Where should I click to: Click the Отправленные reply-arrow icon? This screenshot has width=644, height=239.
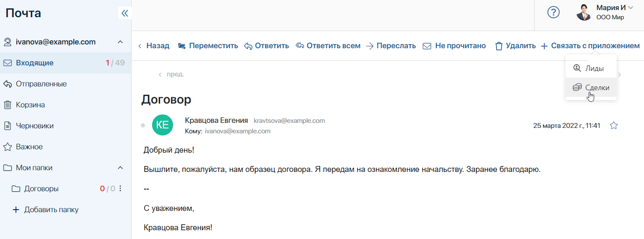8,84
